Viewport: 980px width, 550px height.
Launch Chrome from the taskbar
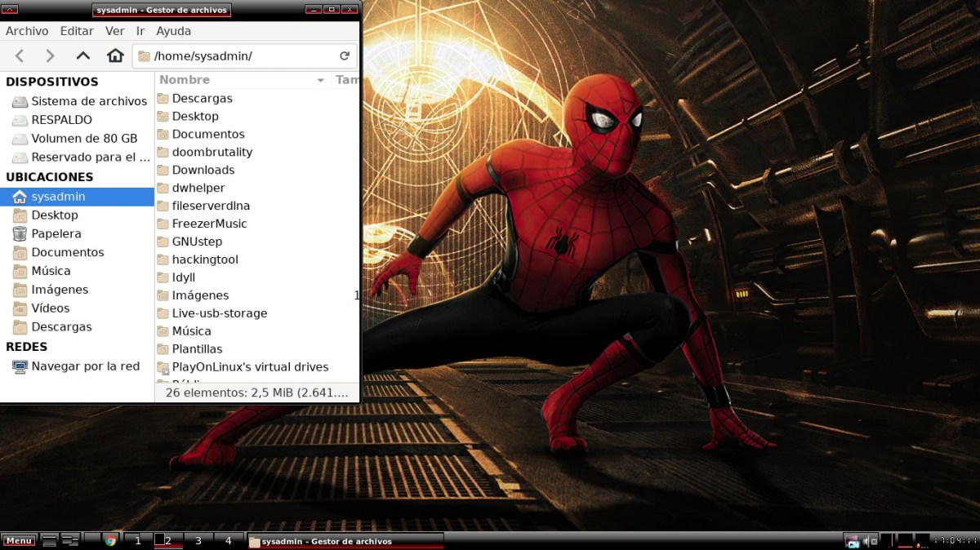click(x=111, y=540)
